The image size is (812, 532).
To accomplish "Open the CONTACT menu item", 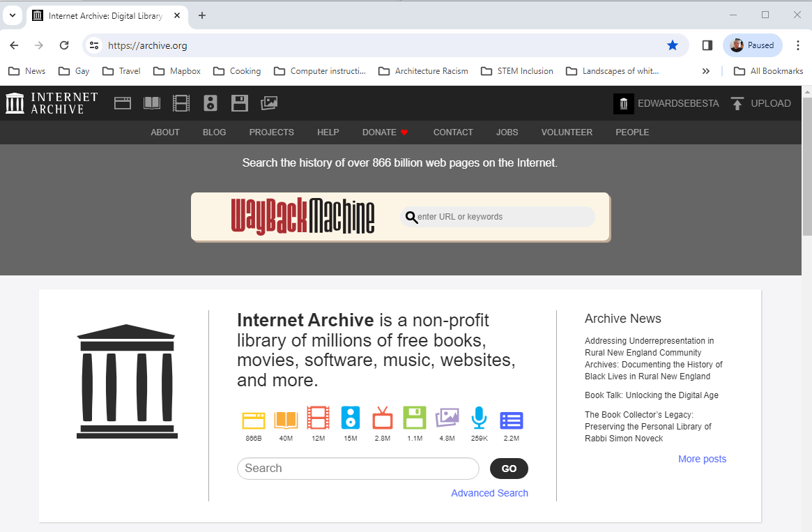I will tap(453, 132).
